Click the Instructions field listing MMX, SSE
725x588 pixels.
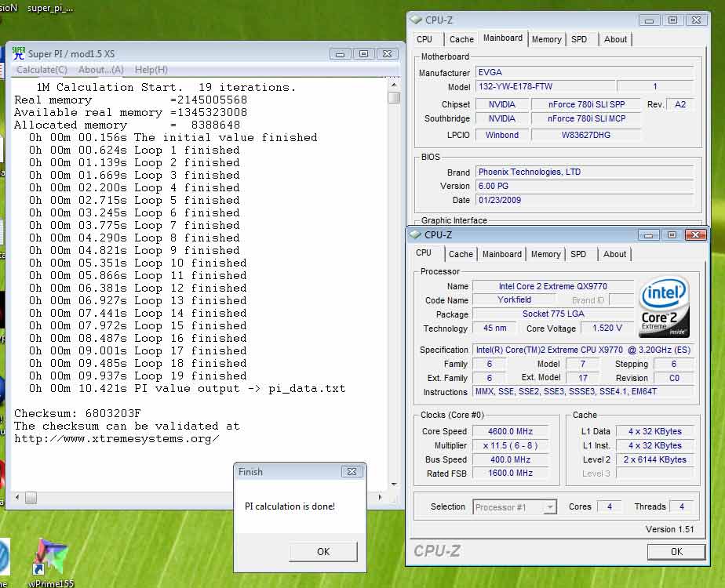point(584,392)
